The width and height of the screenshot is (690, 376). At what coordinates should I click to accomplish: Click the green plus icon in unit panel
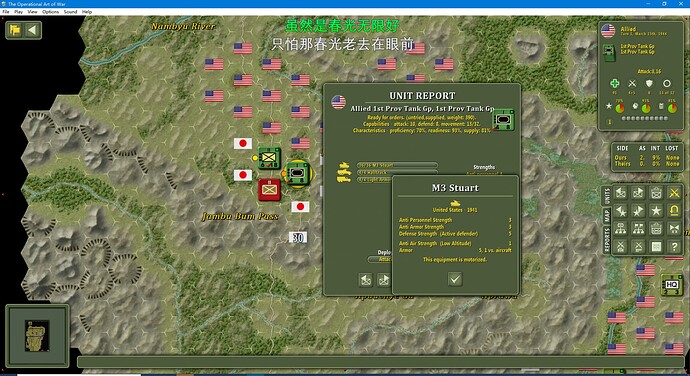click(x=614, y=83)
